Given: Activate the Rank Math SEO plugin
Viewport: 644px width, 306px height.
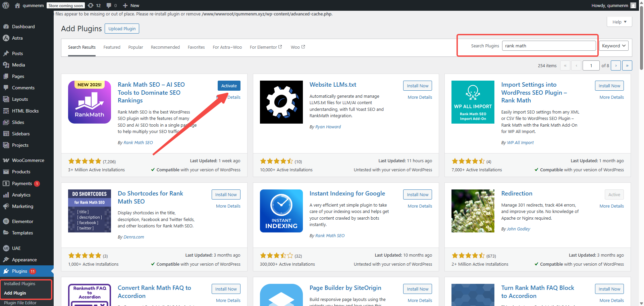Looking at the screenshot, I should (229, 86).
